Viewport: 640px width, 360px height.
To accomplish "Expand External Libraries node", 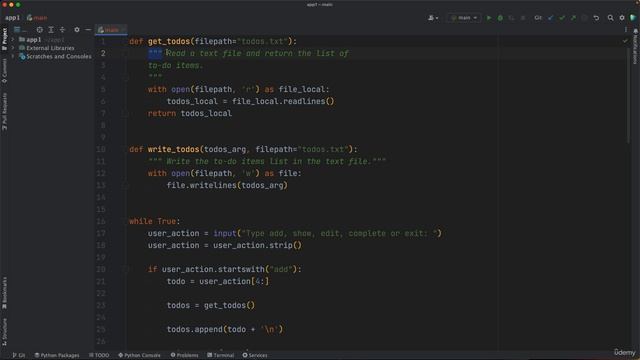I will pos(13,48).
